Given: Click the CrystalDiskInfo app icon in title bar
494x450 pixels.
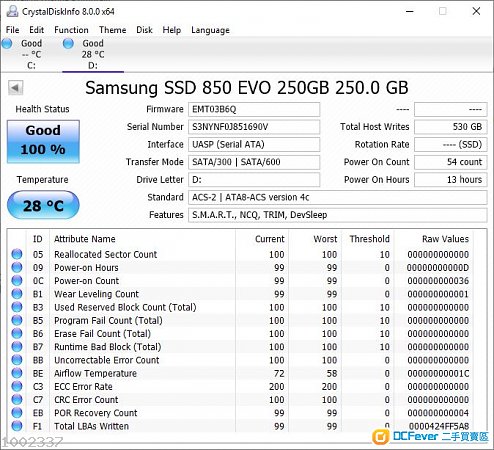Looking at the screenshot, I should [x=12, y=11].
